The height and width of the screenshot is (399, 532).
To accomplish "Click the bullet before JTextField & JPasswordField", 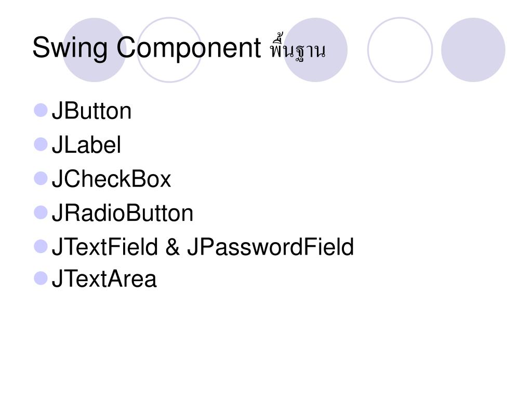I will [41, 246].
